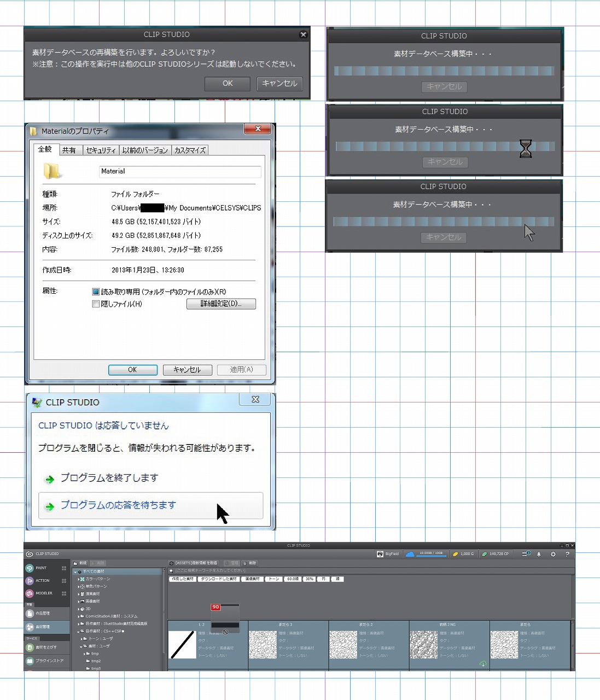
Task: Click the keyword search input field
Action: click(372, 570)
